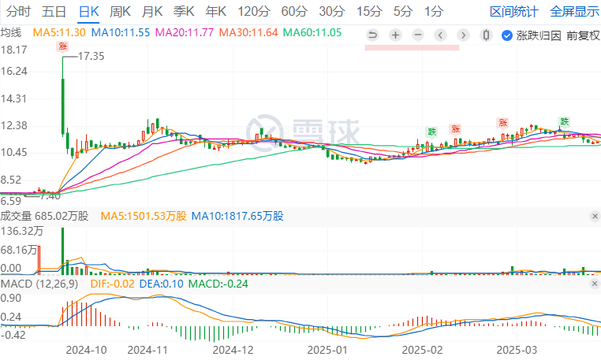Image resolution: width=601 pixels, height=364 pixels.
Task: Click the tall red volume bar near 68.16万
Action: click(39, 260)
